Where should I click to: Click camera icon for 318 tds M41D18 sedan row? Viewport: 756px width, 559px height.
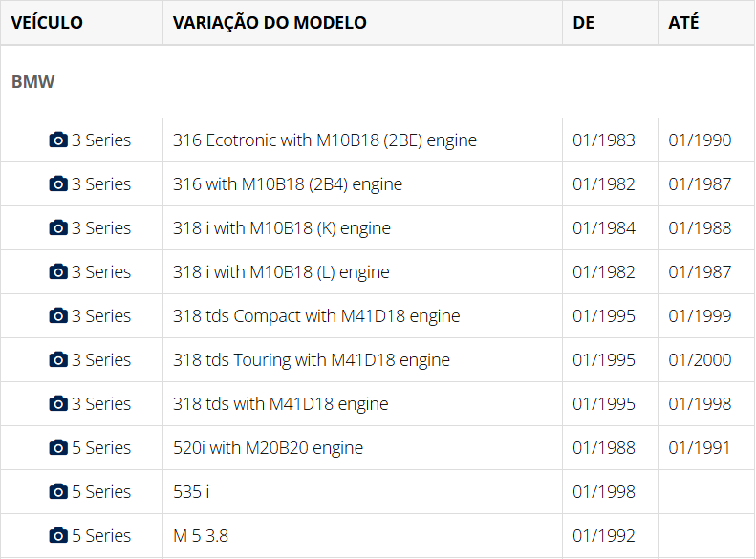[58, 404]
